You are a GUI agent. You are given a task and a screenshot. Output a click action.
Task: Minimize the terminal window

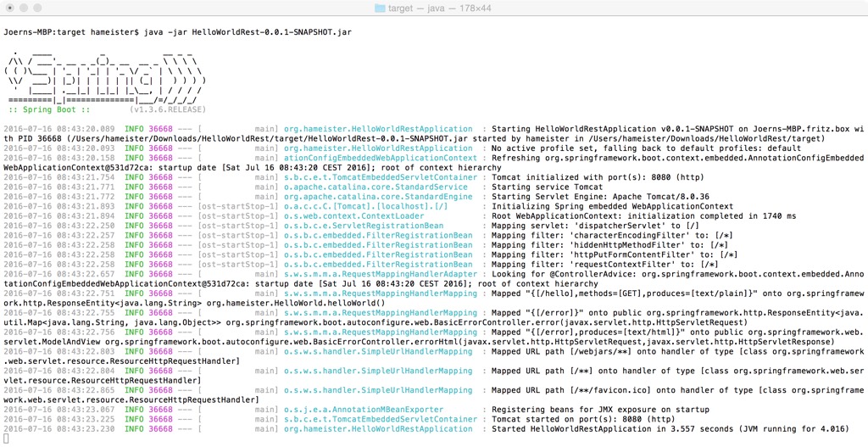tap(28, 8)
